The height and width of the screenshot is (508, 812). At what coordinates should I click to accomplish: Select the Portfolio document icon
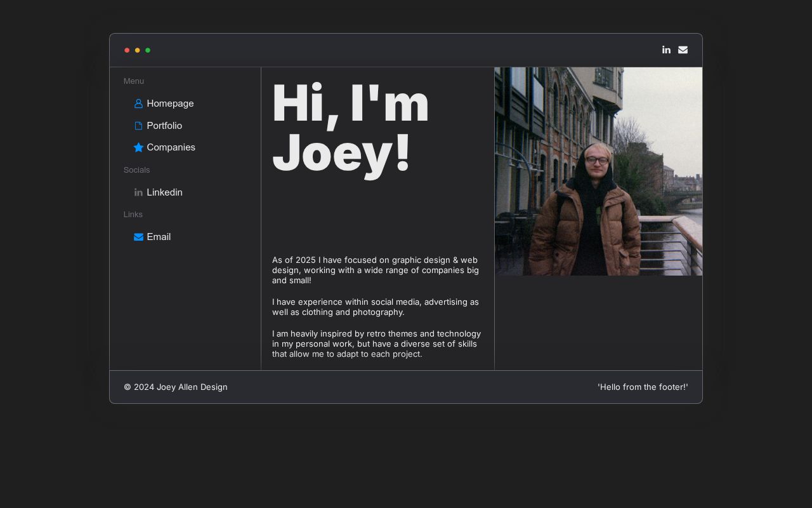tap(139, 126)
